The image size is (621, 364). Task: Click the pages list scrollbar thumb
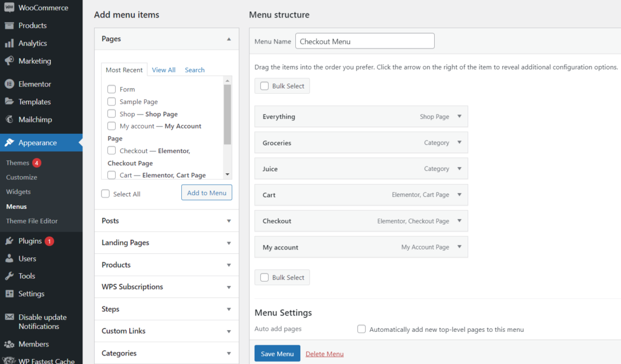click(227, 114)
